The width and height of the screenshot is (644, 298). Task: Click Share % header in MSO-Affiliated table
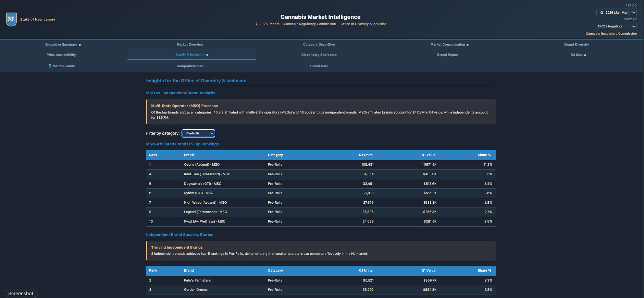point(484,155)
